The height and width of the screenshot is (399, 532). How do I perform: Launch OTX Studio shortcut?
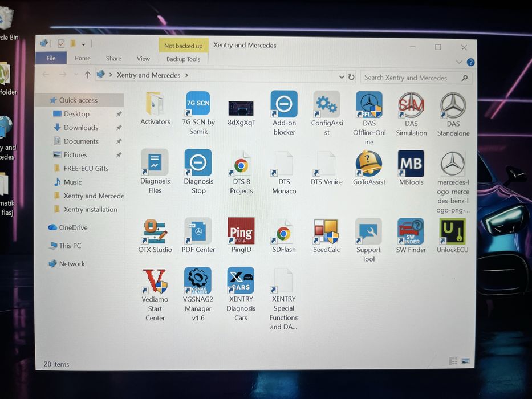(x=155, y=236)
